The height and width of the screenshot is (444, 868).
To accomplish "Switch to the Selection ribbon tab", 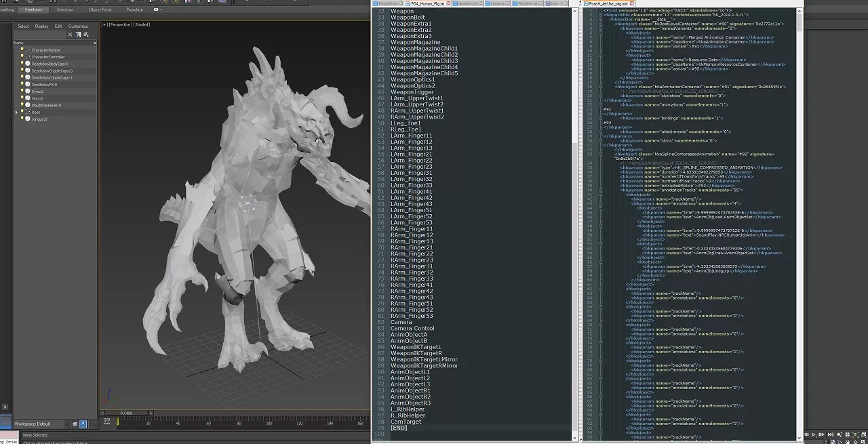I will [65, 9].
